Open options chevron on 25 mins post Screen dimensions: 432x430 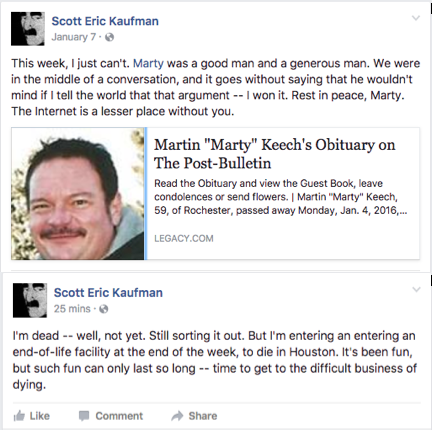coord(416,289)
